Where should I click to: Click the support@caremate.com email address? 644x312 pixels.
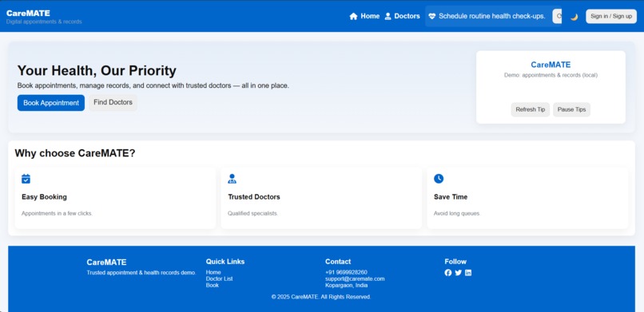pos(355,278)
